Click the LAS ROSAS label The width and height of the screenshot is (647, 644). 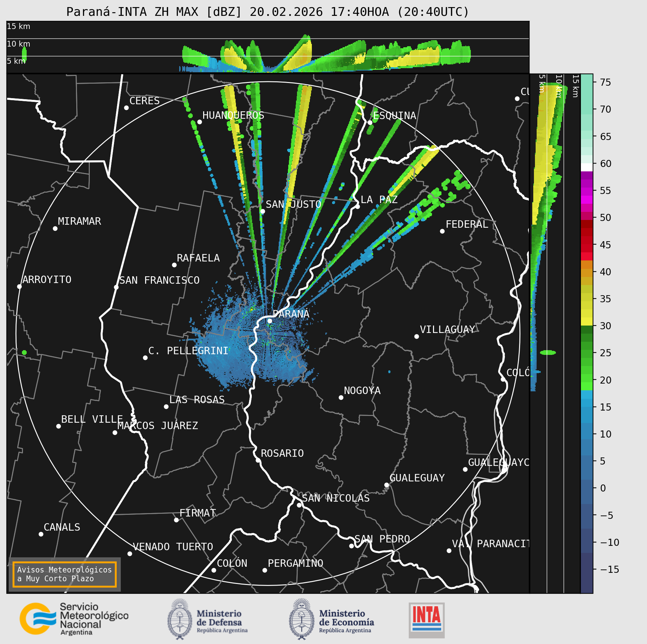(197, 400)
